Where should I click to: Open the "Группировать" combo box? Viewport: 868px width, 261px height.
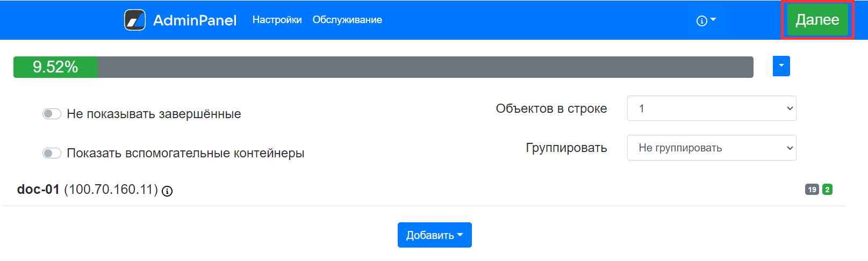pyautogui.click(x=711, y=148)
